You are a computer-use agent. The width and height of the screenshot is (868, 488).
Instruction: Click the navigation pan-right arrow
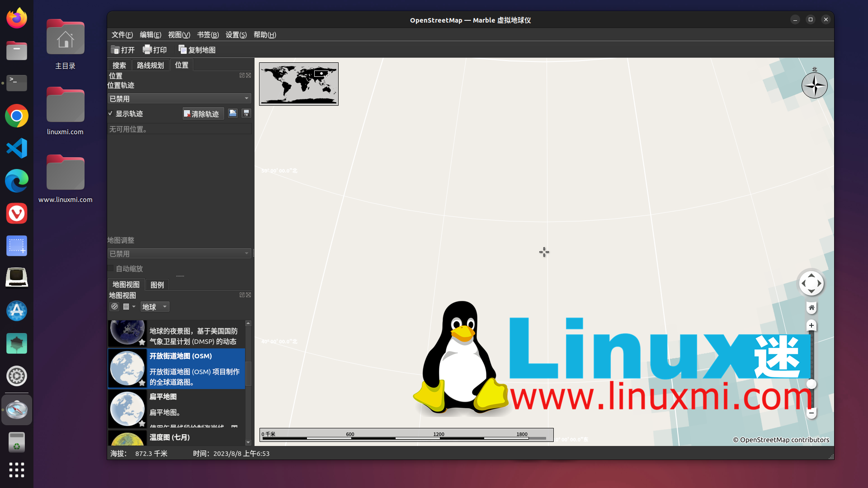point(820,284)
